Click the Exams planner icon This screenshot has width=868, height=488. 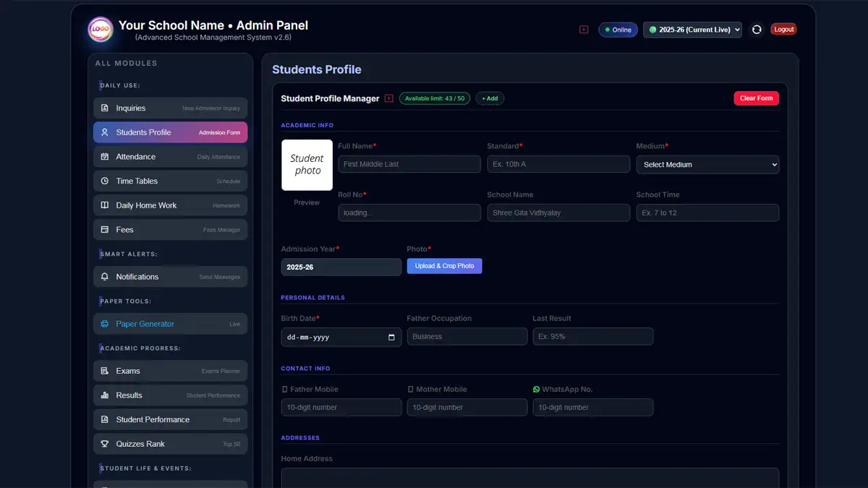pyautogui.click(x=105, y=370)
